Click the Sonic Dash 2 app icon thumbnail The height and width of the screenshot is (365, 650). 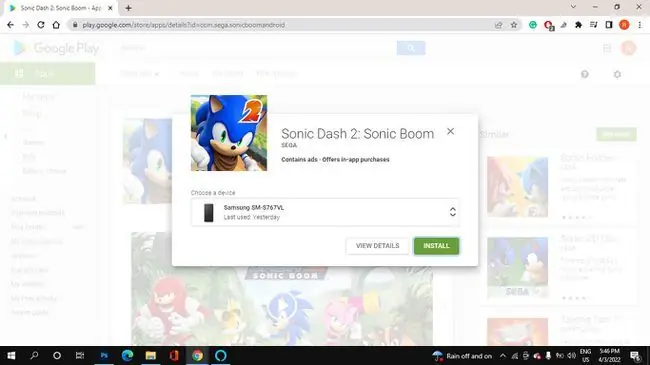tap(229, 133)
